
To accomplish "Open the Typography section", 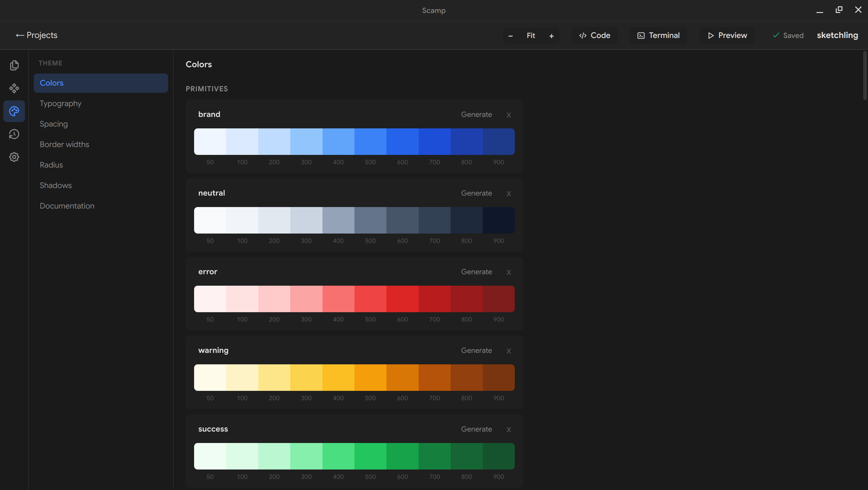I will pyautogui.click(x=101, y=103).
